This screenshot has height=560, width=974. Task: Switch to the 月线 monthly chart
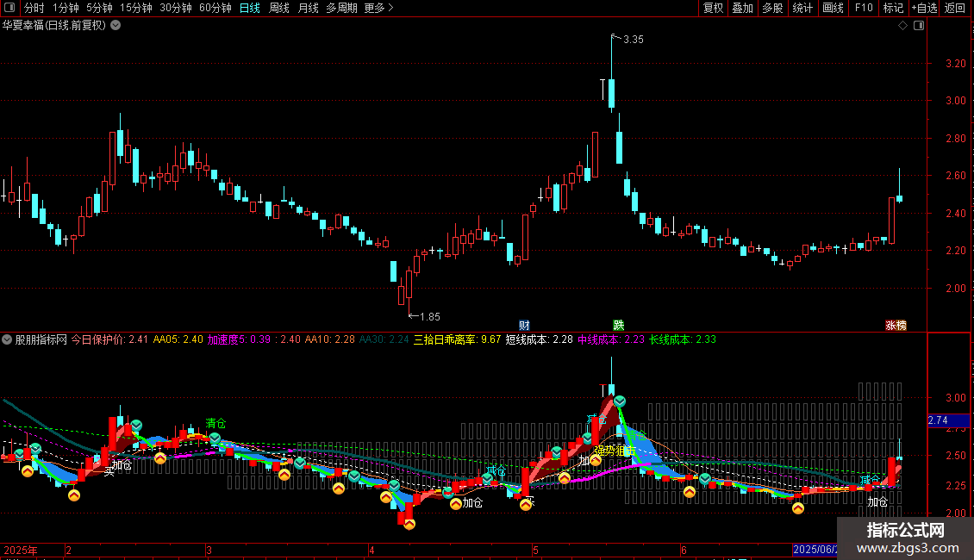point(308,8)
